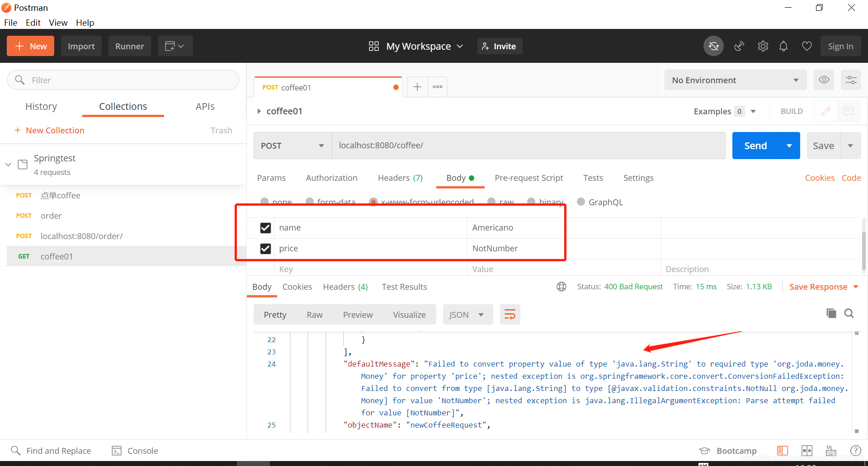
Task: Open the Send button dropdown arrow
Action: (x=789, y=146)
